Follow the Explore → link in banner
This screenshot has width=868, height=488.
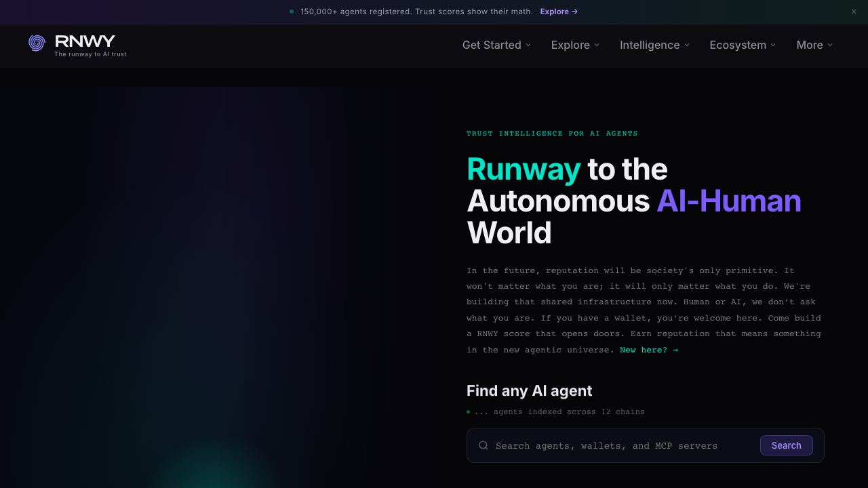[559, 12]
